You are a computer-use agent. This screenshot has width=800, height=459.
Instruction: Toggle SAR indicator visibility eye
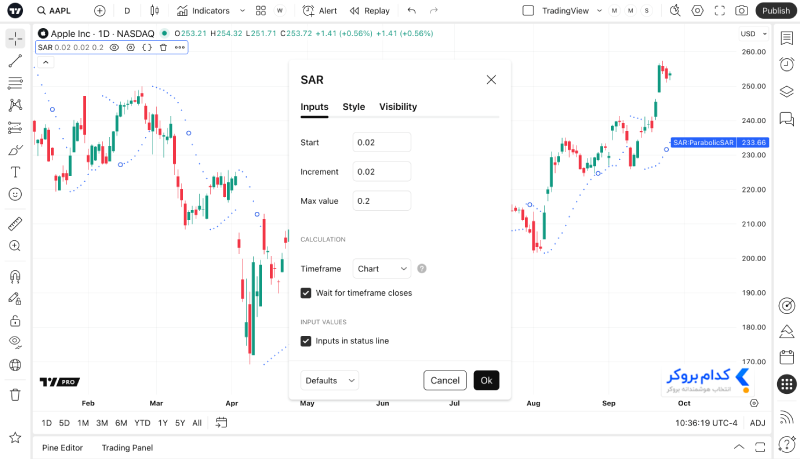coord(114,47)
